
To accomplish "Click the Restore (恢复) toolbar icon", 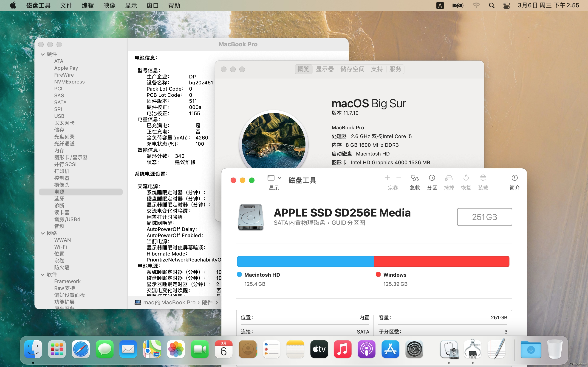I will coord(466,178).
